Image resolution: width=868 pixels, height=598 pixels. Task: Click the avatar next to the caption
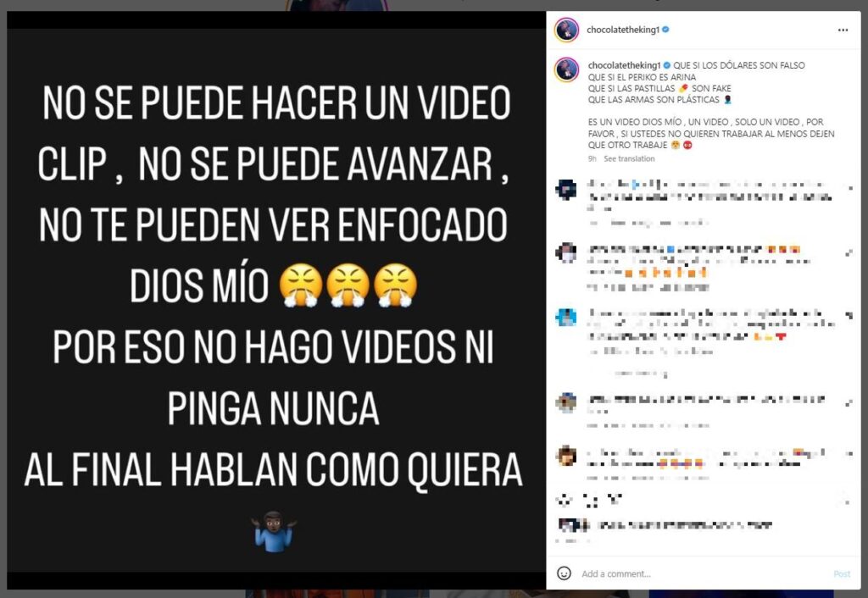566,70
